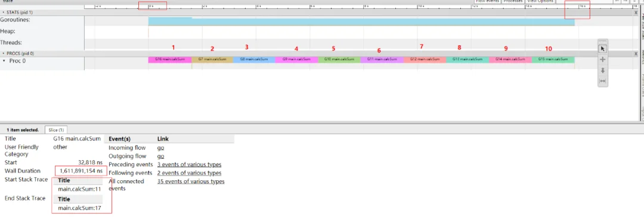Switch to the Slice (1) tab
Viewport: 644px width, 222px height.
coord(56,130)
